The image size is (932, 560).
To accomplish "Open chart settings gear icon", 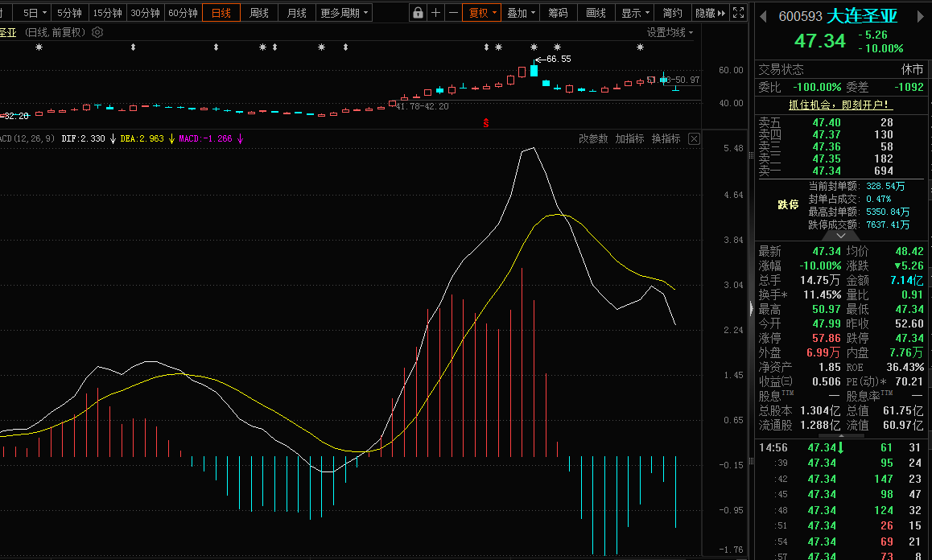I will (x=97, y=32).
